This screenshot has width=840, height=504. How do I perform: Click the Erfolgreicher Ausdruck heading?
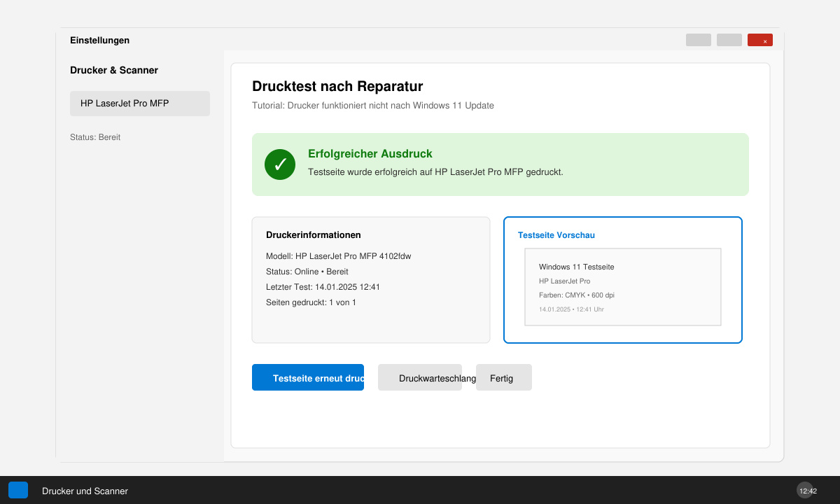coord(370,154)
